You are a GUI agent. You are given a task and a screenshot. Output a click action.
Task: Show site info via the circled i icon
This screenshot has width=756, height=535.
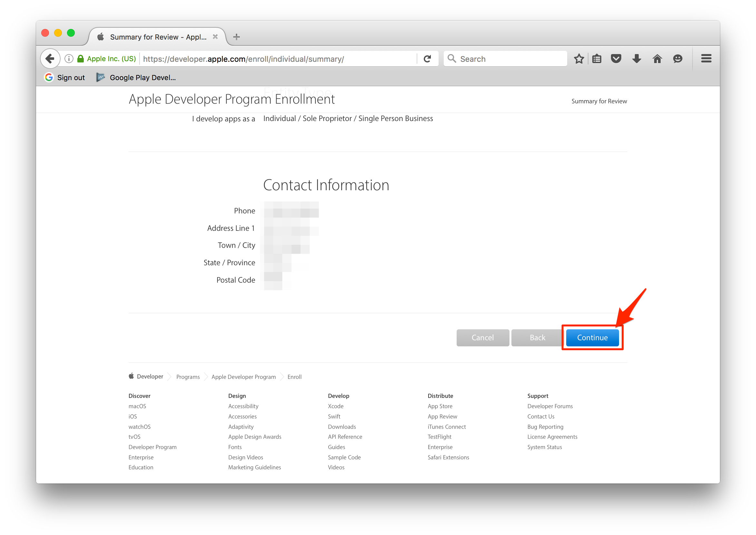(x=69, y=59)
